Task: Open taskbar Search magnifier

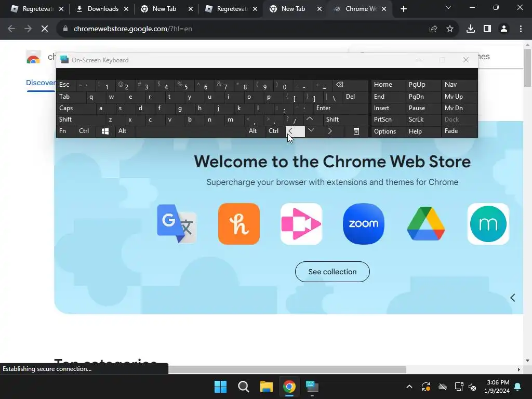Action: 243,387
